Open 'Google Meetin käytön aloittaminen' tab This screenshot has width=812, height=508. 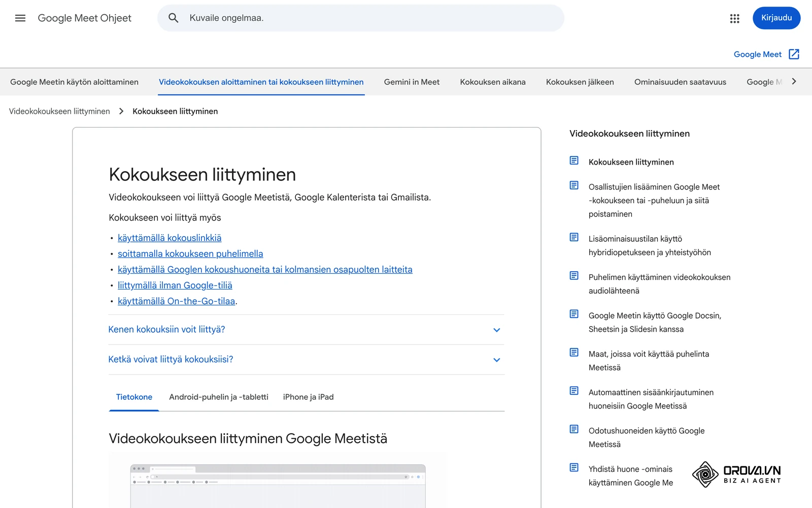(x=74, y=82)
